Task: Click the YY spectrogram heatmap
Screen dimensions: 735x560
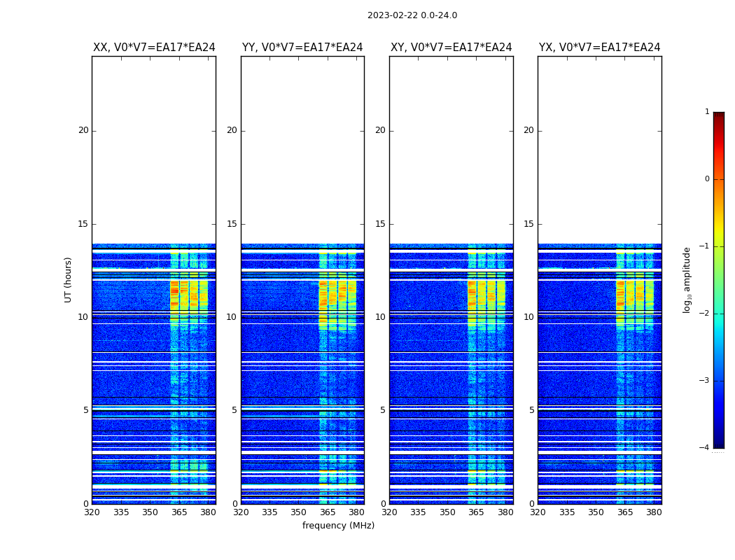Action: [x=303, y=280]
